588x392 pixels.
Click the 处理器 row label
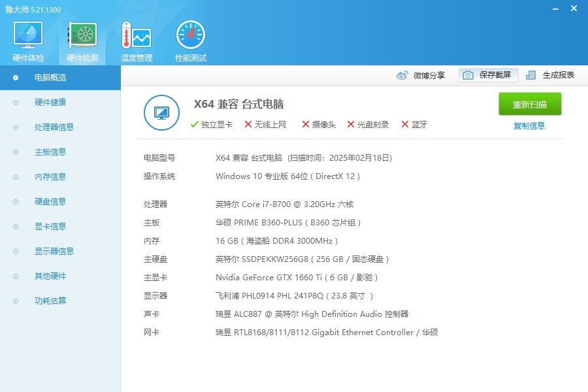(x=155, y=204)
